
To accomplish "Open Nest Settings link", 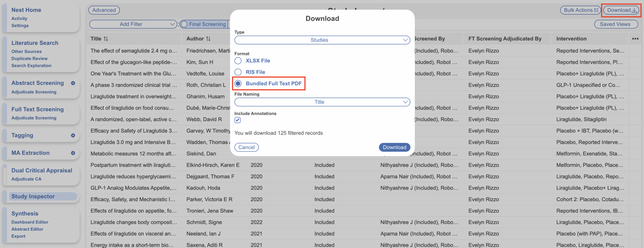I will click(20, 25).
